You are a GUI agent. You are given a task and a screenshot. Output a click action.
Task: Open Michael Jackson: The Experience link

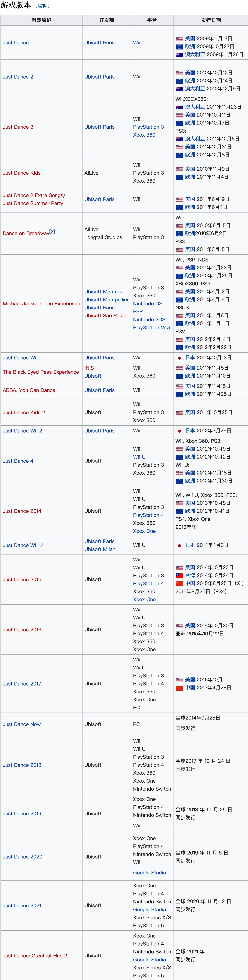point(42,304)
